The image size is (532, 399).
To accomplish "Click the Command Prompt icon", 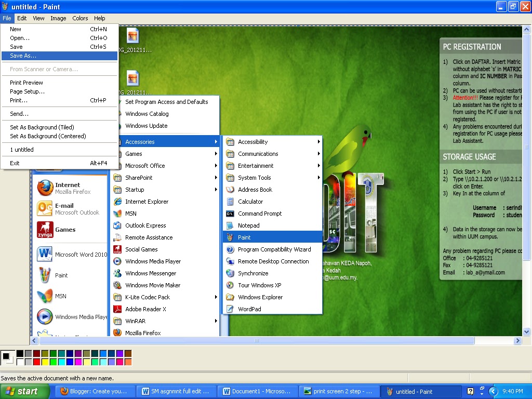I will [x=230, y=214].
